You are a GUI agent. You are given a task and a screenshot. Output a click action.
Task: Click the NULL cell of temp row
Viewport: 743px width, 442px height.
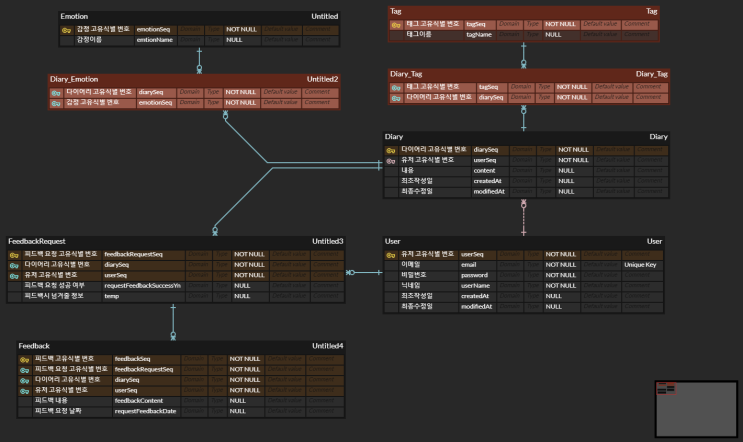(242, 296)
